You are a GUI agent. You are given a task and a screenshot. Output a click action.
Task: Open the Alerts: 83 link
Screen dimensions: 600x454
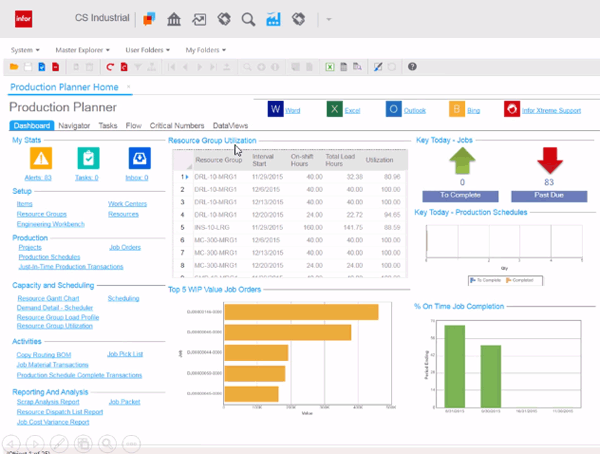[x=38, y=178]
